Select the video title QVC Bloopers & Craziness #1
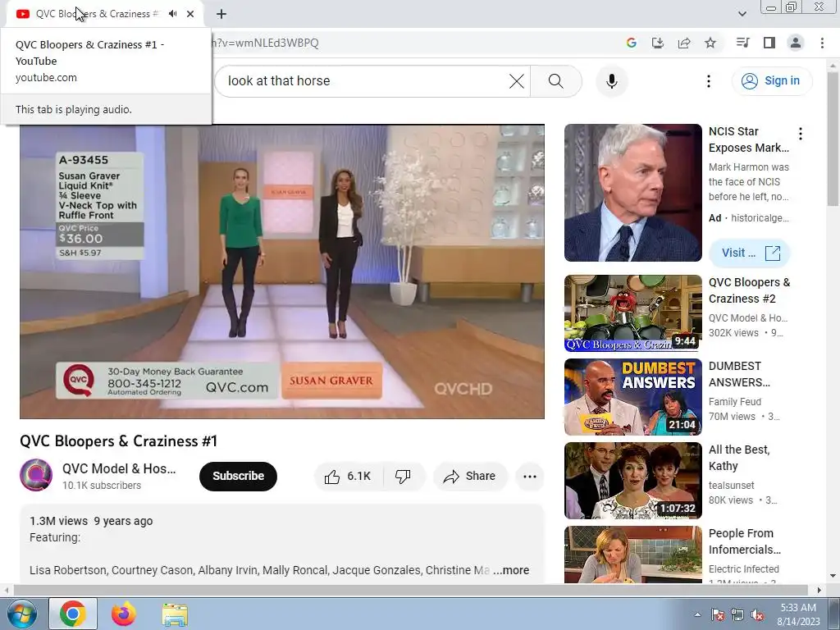 [x=118, y=441]
